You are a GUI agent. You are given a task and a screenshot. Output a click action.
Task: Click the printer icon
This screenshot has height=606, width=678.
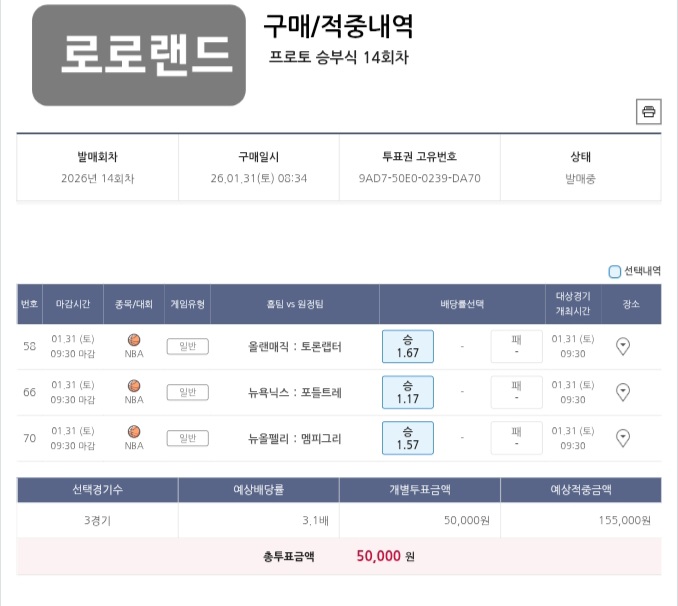tap(649, 112)
